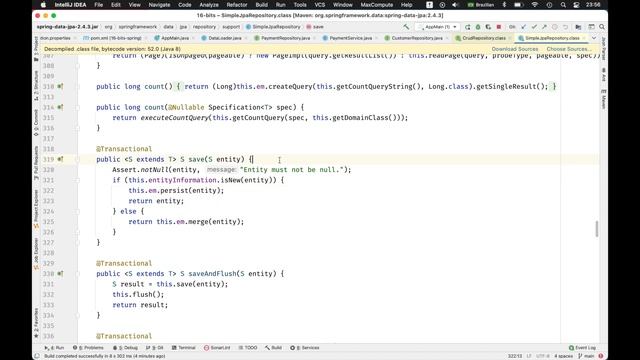
Task: Click gutter implements icon on line 314
Action: [60, 107]
